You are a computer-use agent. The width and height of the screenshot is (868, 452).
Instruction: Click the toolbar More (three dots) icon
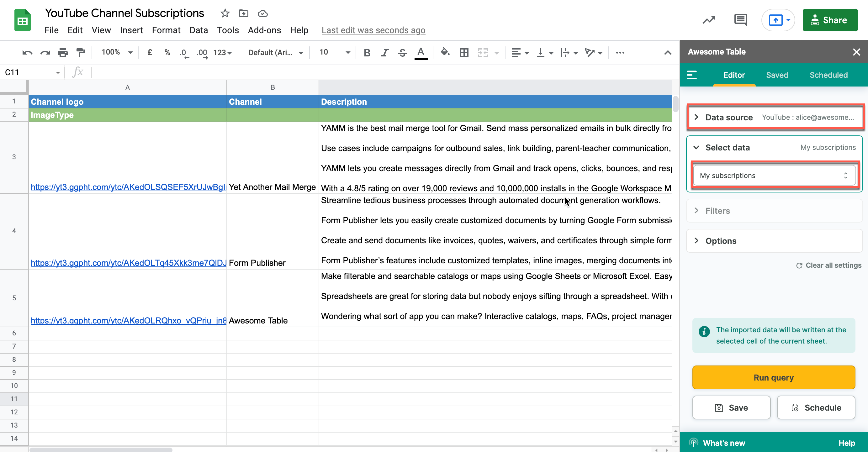pos(620,53)
